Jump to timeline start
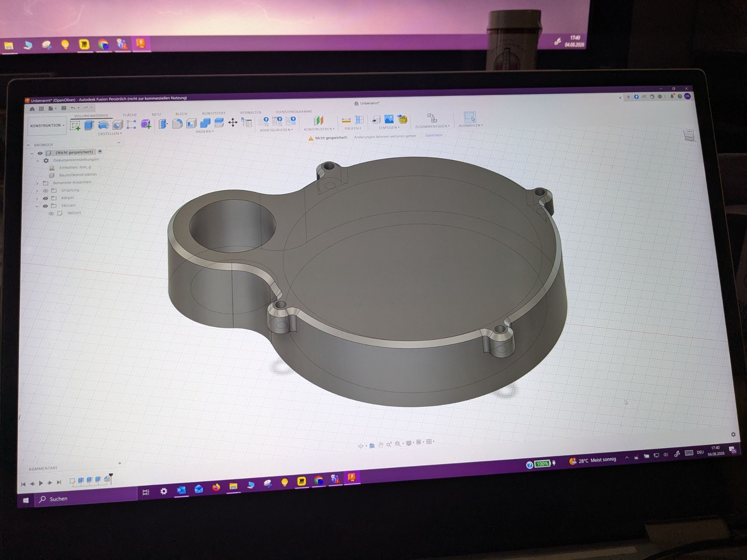Viewport: 747px width, 560px height. (23, 484)
